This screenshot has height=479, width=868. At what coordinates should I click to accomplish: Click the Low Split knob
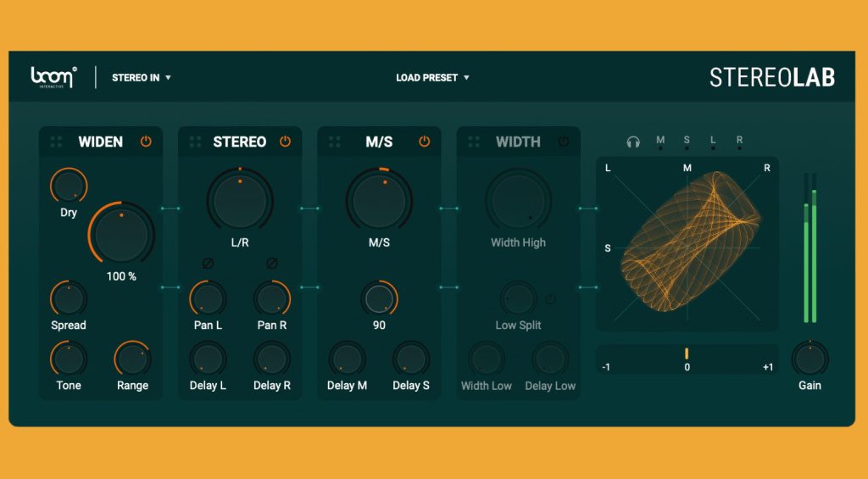[518, 299]
